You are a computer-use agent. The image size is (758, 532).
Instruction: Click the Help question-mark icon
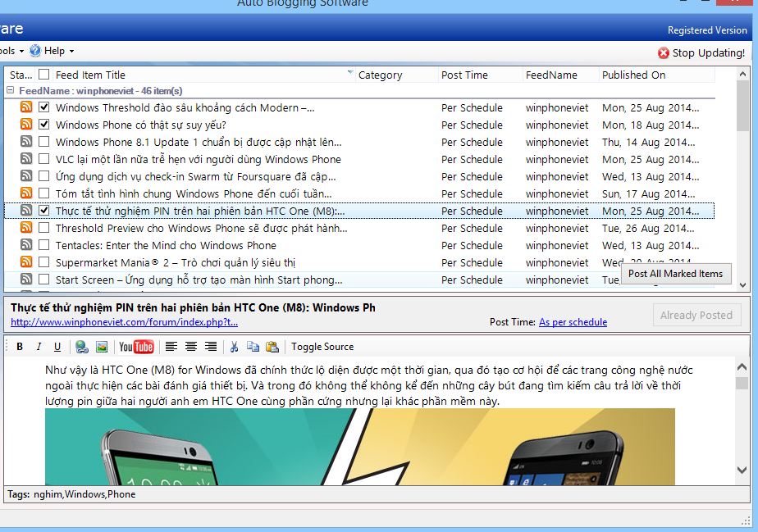[35, 51]
